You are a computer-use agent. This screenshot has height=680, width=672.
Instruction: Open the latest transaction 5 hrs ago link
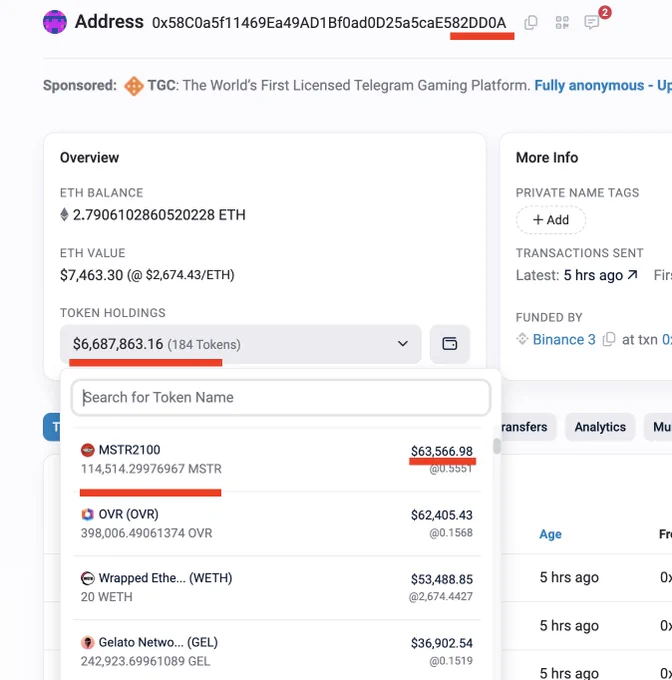(600, 275)
